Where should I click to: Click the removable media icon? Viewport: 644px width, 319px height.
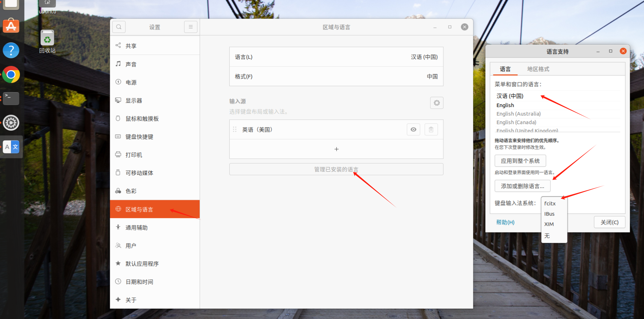click(x=118, y=172)
